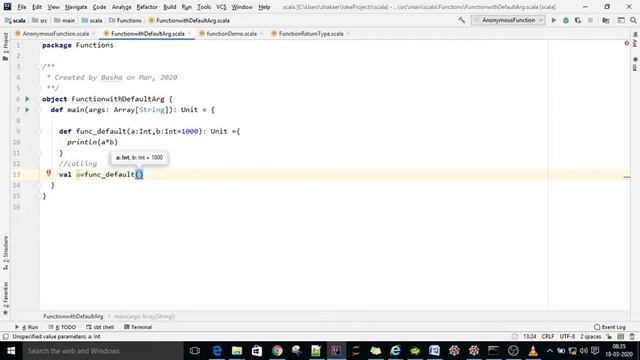Open Search Everywhere magnifier icon
The height and width of the screenshot is (360, 640).
point(633,20)
